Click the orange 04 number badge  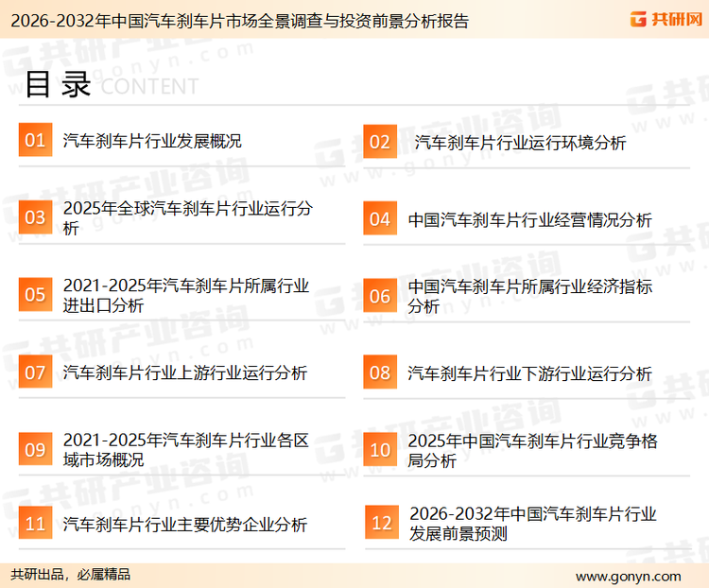tap(380, 218)
